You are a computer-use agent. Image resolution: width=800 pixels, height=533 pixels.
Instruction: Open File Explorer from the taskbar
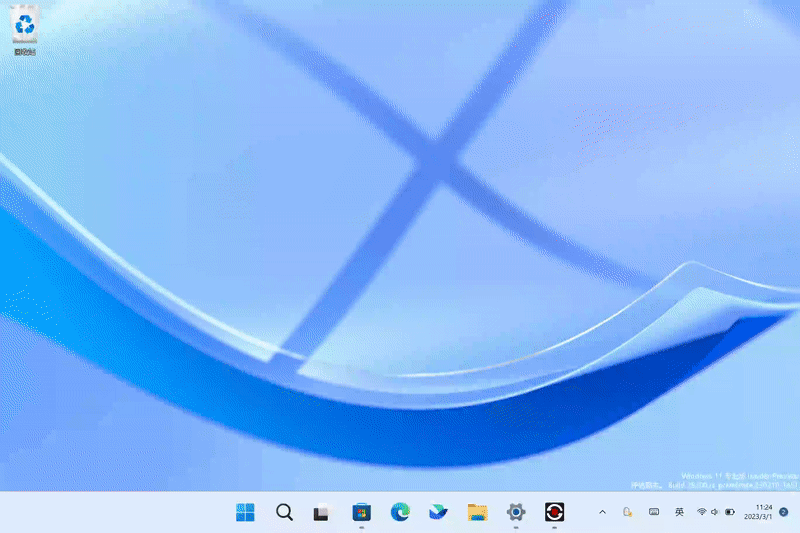477,512
